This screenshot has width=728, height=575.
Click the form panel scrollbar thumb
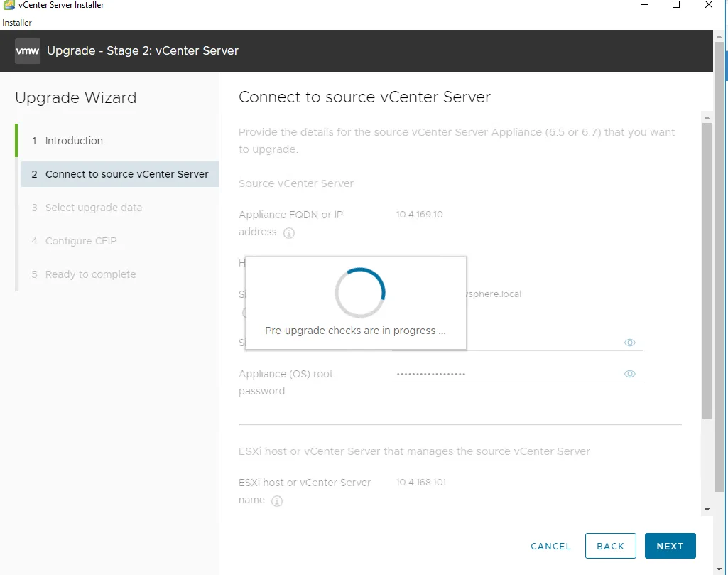click(707, 271)
